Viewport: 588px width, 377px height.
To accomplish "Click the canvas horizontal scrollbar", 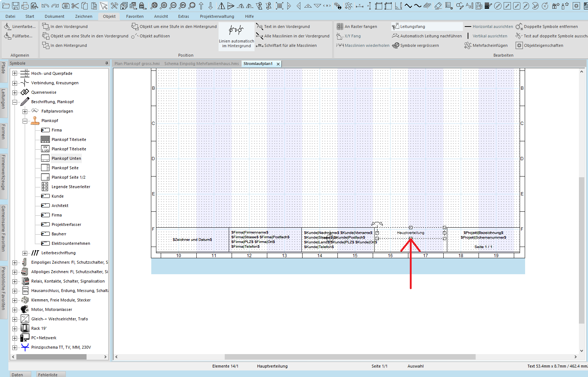I will [350, 357].
